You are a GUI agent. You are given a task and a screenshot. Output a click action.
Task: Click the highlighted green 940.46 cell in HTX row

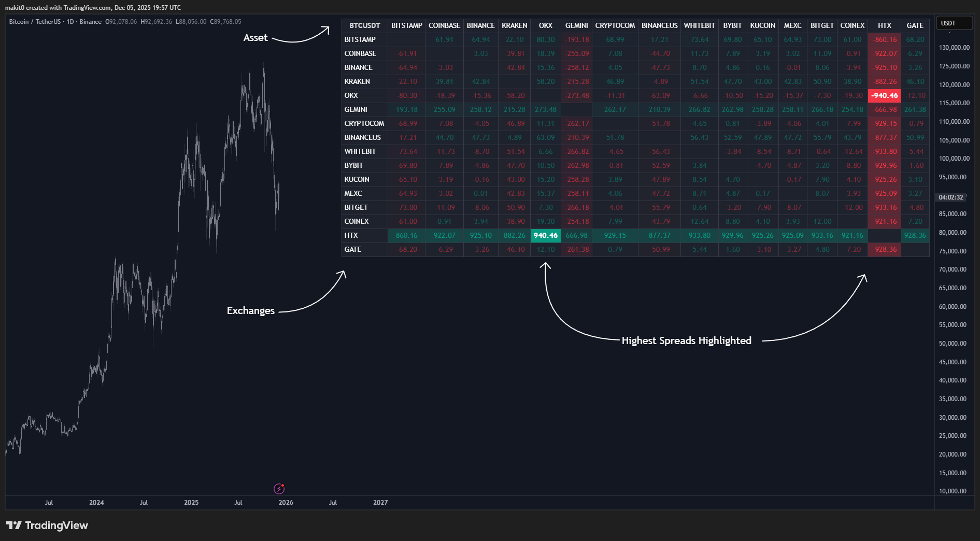pos(546,235)
